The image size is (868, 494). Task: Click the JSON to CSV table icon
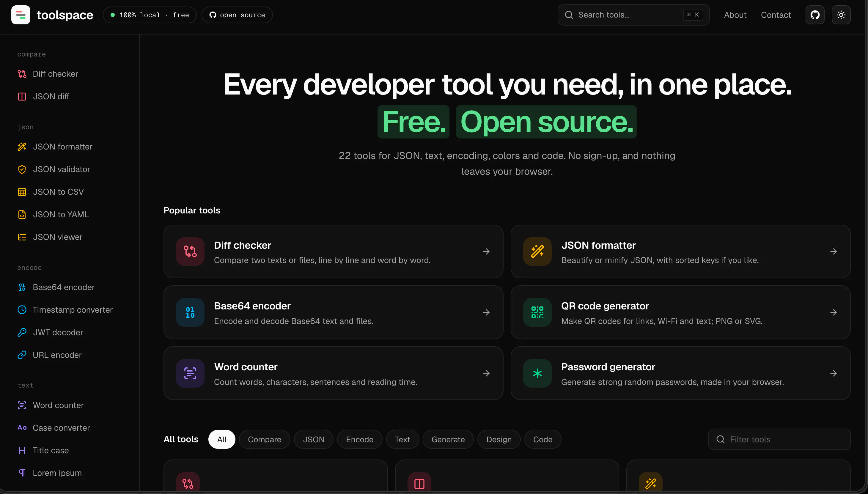coord(22,192)
